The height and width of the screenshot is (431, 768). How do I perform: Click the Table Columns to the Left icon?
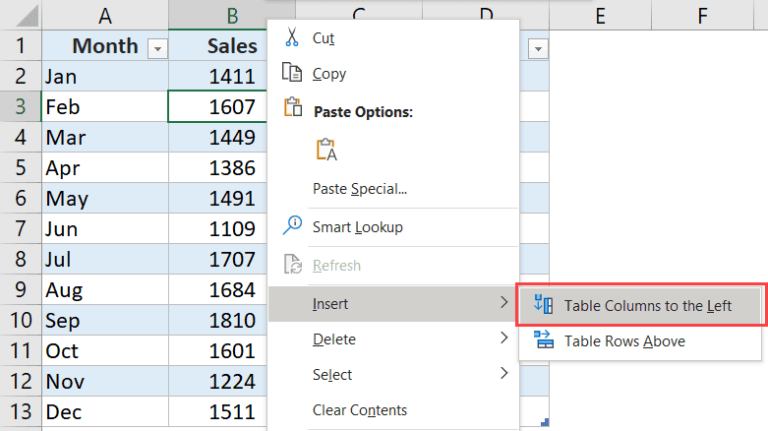tap(544, 305)
